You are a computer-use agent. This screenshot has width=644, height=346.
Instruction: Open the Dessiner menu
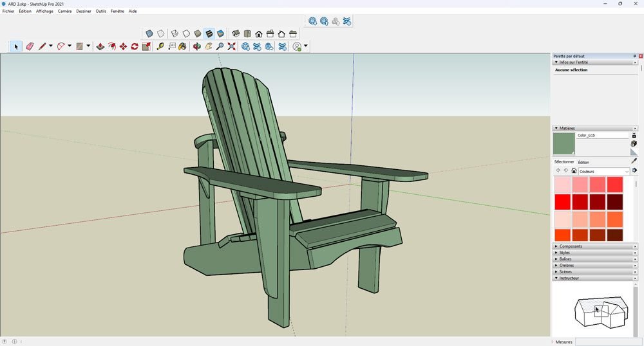coord(84,11)
